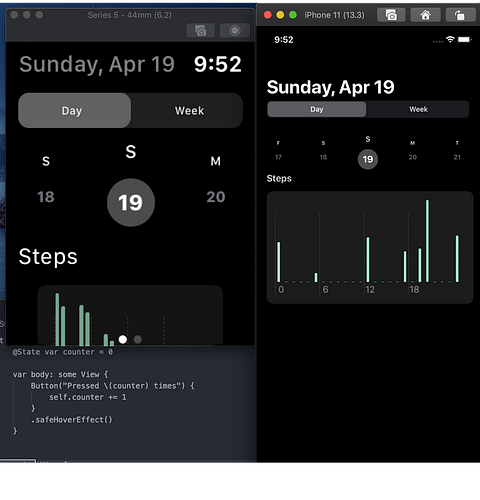This screenshot has height=500, width=480.
Task: Click the safeHoverEffect() line in code editor
Action: [72, 420]
